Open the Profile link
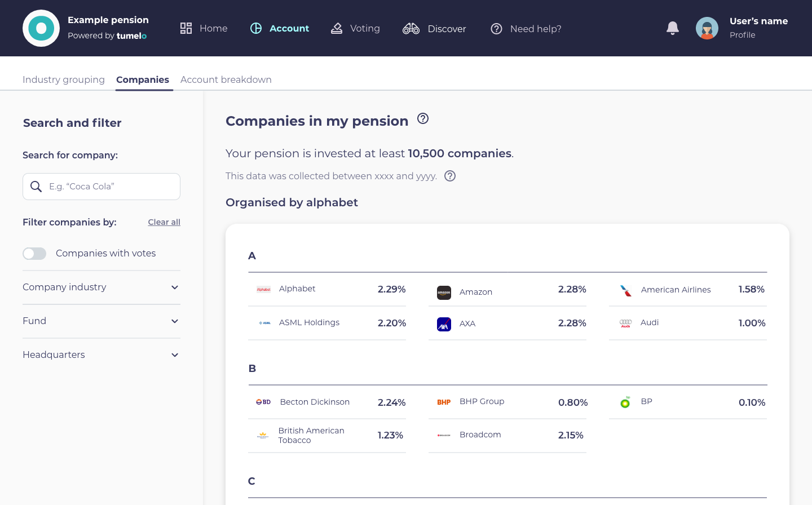This screenshot has height=505, width=812. 743,35
